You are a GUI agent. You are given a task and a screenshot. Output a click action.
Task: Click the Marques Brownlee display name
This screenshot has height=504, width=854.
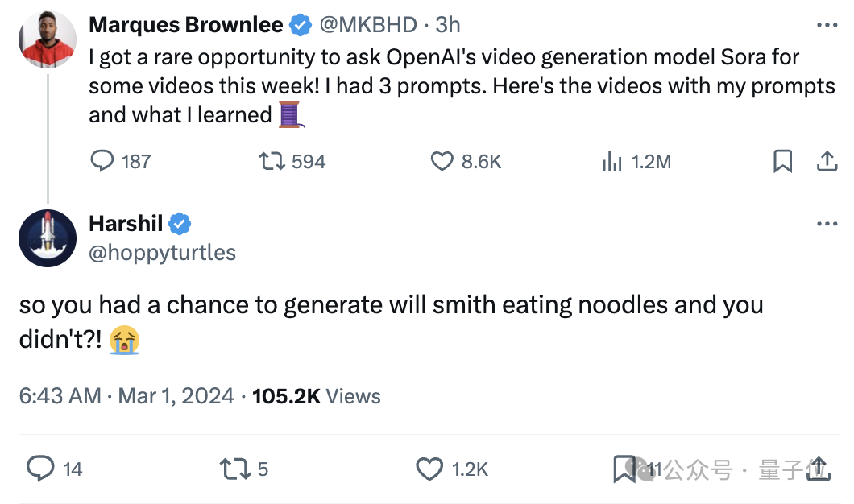coord(186,25)
